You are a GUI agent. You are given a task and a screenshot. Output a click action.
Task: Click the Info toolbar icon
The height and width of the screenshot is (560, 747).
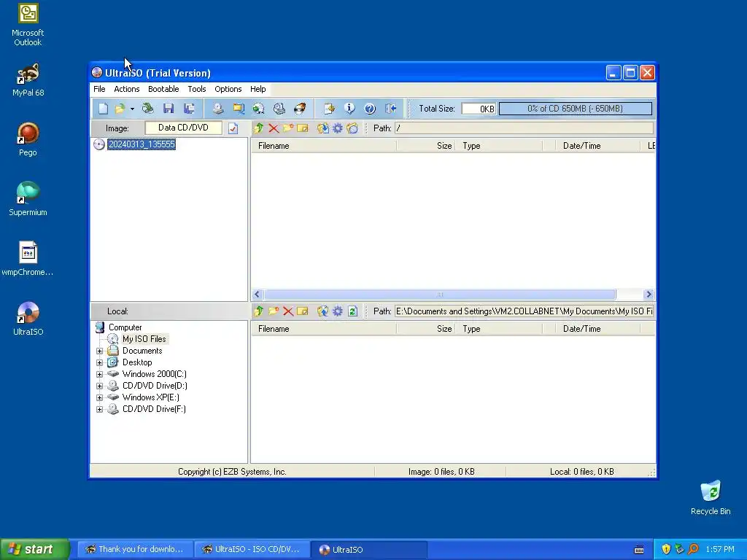(349, 109)
